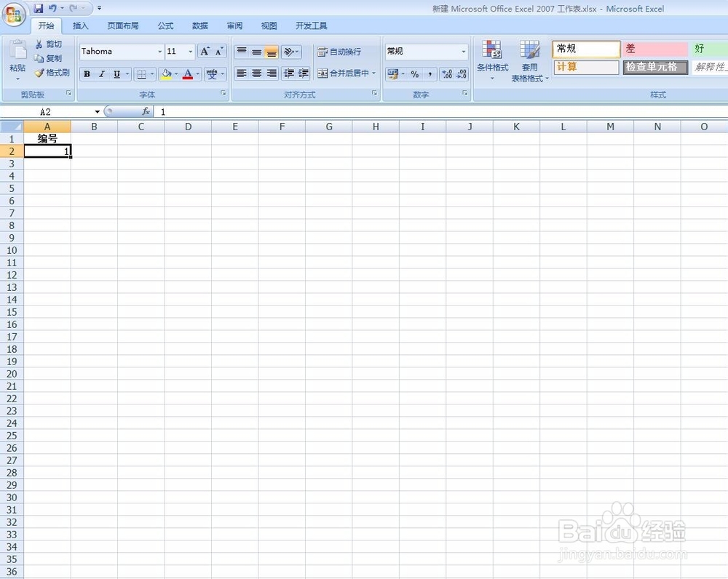
Task: Toggle wrap text 自动换行
Action: (x=339, y=52)
